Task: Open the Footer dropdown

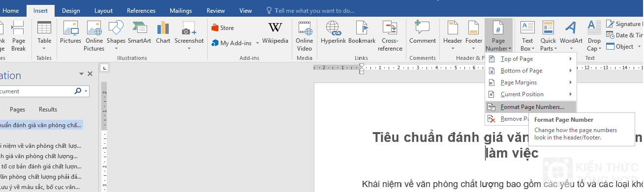Action: 474,35
